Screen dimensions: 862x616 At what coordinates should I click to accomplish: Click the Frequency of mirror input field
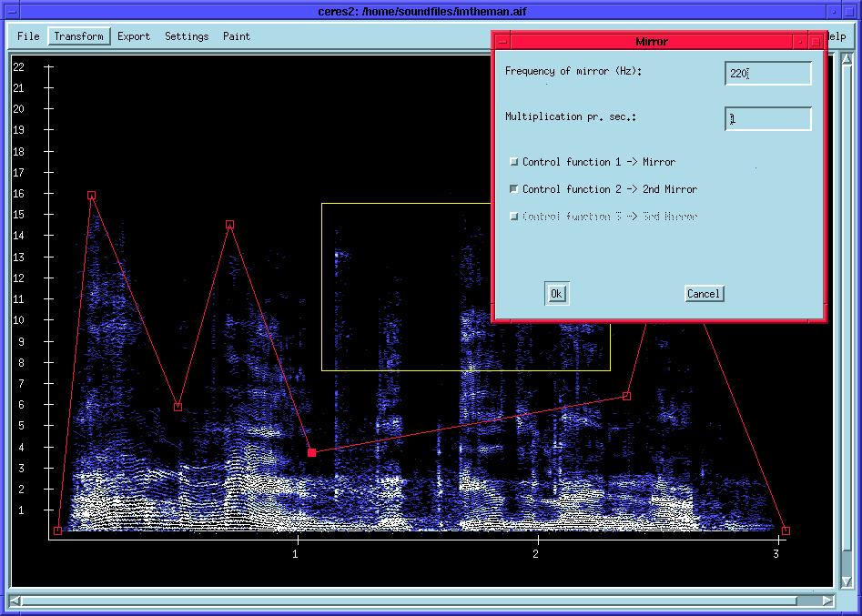point(768,73)
